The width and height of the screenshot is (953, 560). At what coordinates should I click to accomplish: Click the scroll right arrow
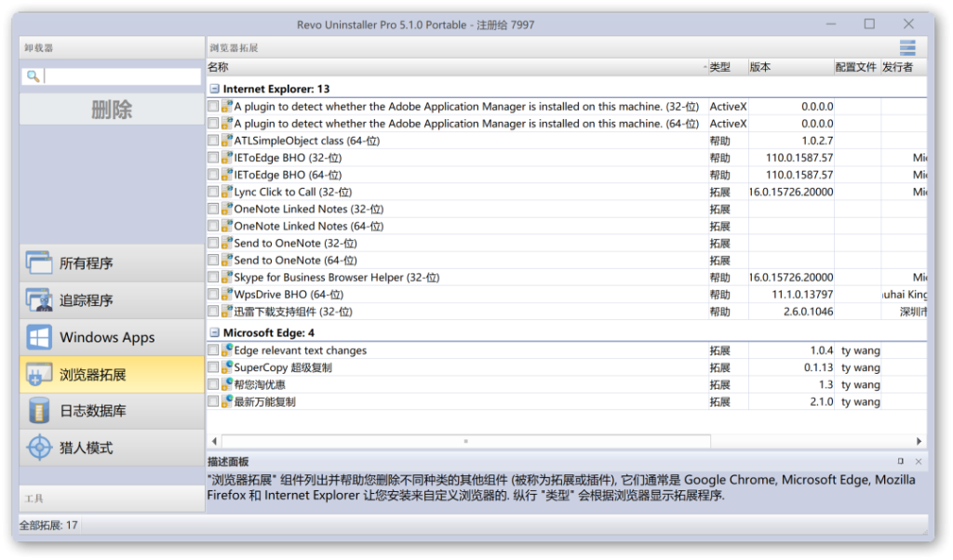coord(919,441)
